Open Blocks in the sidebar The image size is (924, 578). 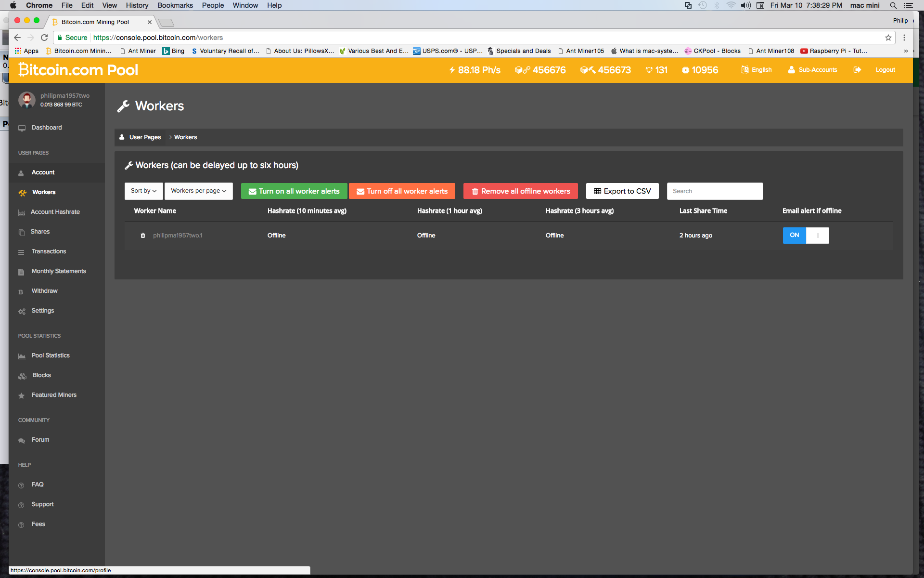(x=42, y=375)
